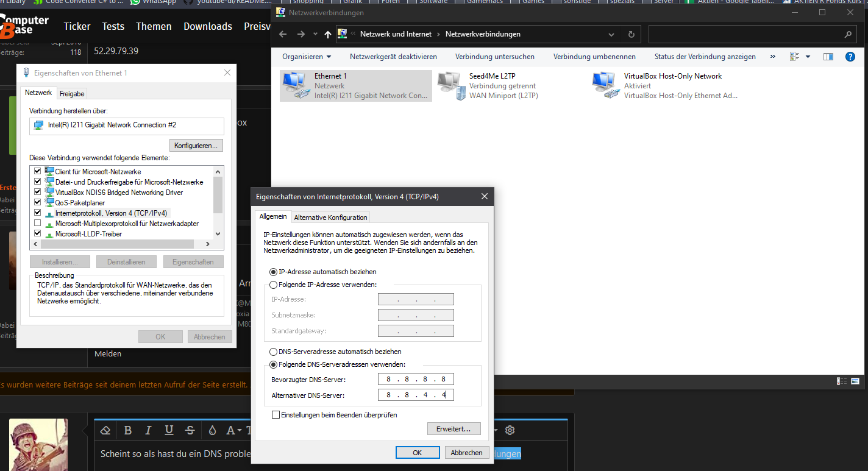The height and width of the screenshot is (471, 868).
Task: Open the address bar dropdown in Netzwerkverbindungen
Action: (x=611, y=34)
